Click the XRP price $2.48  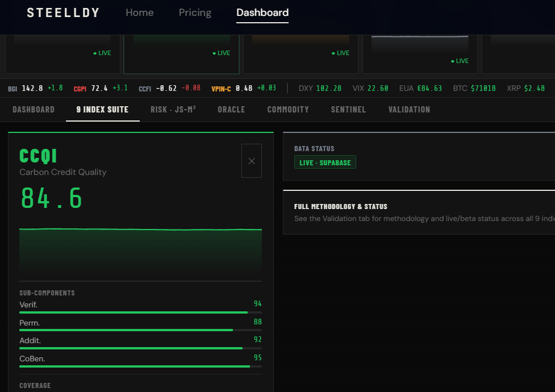point(535,88)
